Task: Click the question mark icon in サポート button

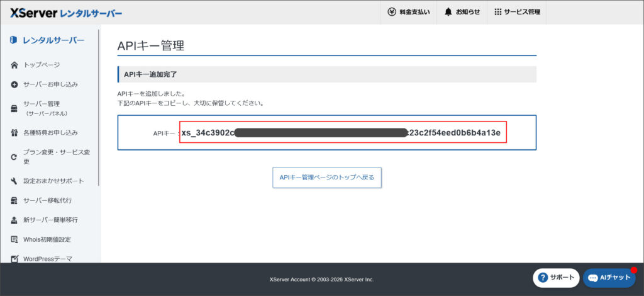Action: tap(543, 278)
